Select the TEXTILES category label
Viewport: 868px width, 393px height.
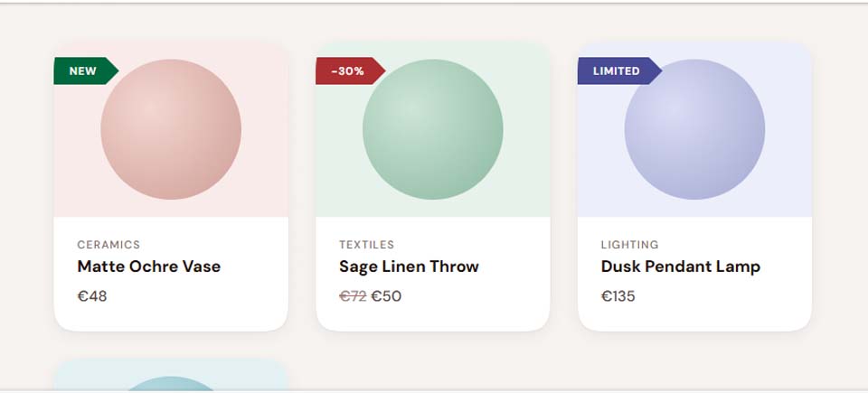coord(366,245)
